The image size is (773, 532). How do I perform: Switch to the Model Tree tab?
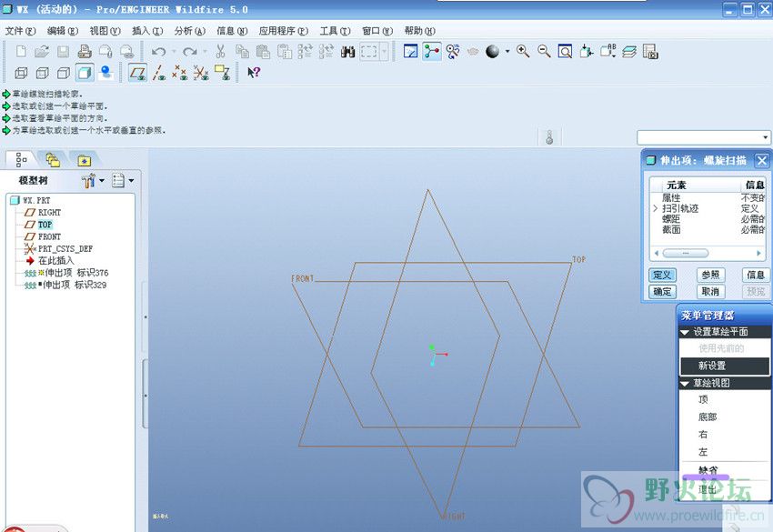21,160
